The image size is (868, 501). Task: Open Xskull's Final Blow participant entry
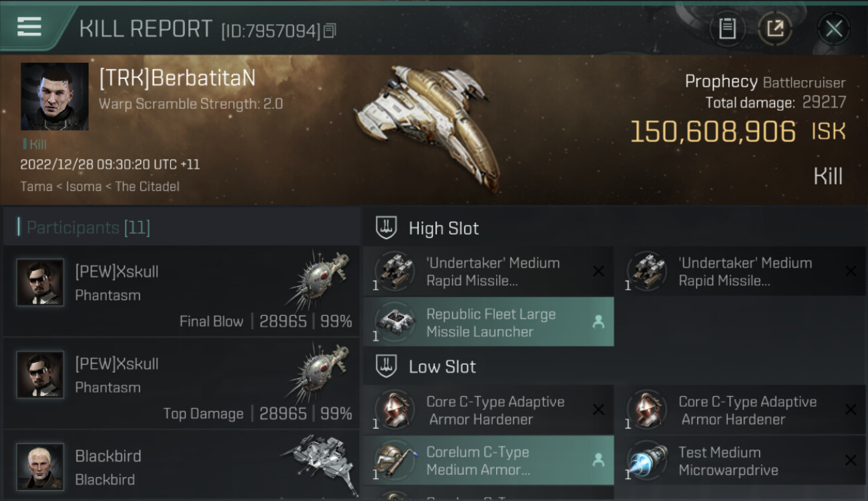[x=180, y=291]
